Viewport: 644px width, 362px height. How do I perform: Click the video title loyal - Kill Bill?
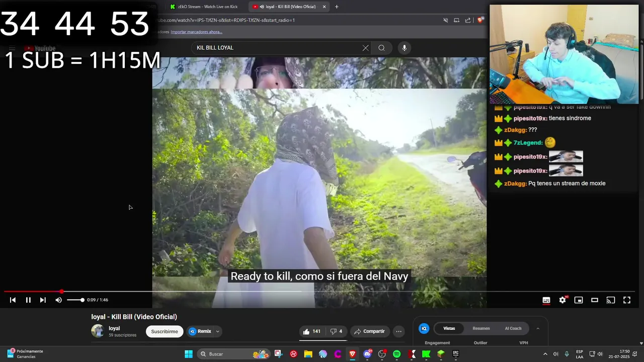click(x=134, y=317)
